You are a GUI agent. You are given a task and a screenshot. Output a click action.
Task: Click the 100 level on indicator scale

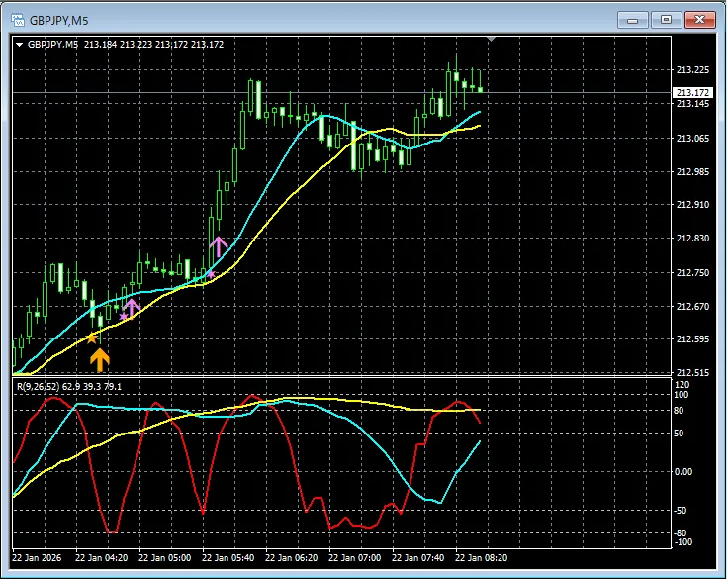click(x=682, y=396)
